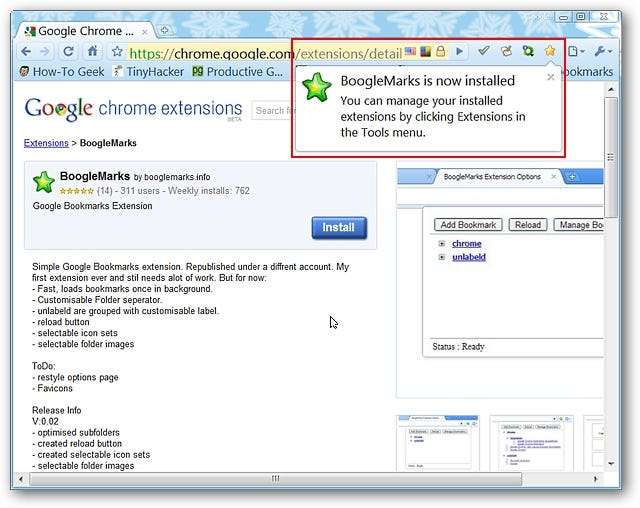Image resolution: width=640 pixels, height=508 pixels.
Task: Click the Extensions breadcrumb link
Action: pos(46,143)
